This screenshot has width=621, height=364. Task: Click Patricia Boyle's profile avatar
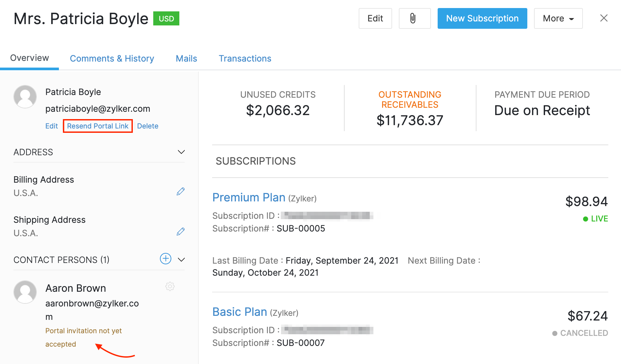[x=25, y=97]
